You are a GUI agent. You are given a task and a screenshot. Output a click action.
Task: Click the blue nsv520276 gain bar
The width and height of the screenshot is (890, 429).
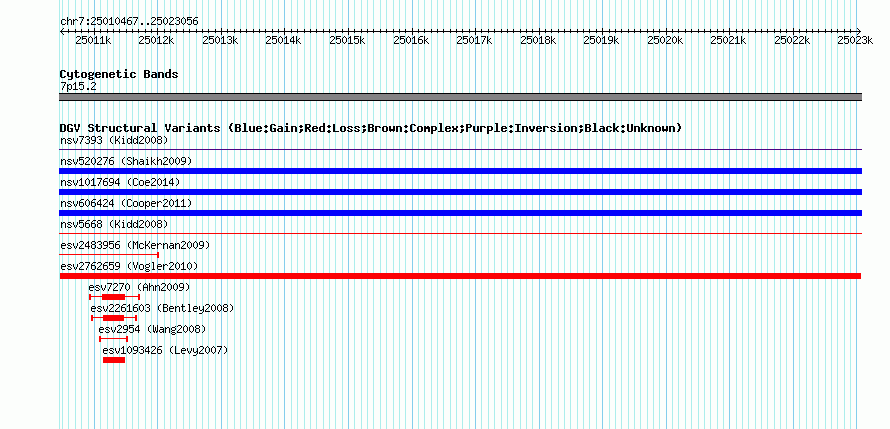tap(460, 171)
